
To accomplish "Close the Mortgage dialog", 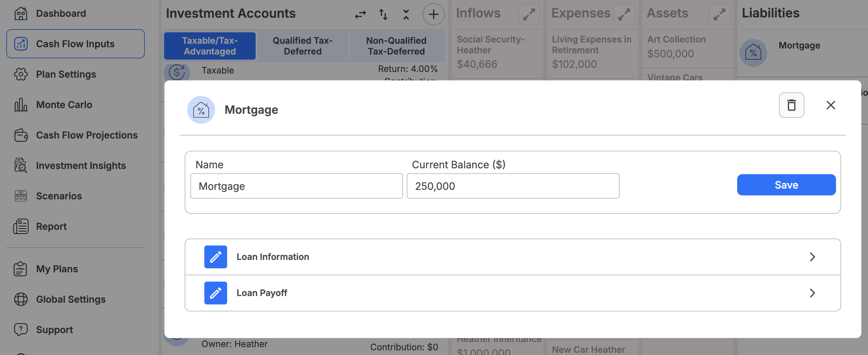I will click(x=831, y=105).
